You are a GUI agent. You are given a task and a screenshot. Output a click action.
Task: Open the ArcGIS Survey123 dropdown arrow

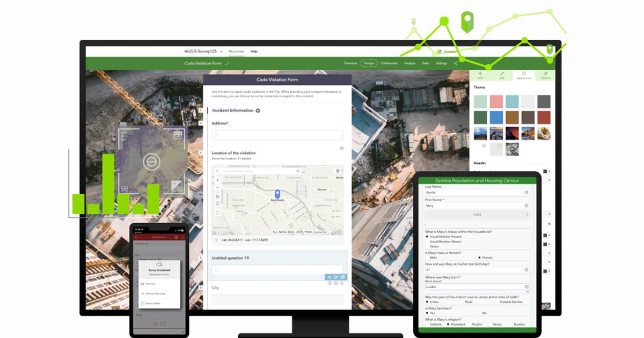(222, 52)
